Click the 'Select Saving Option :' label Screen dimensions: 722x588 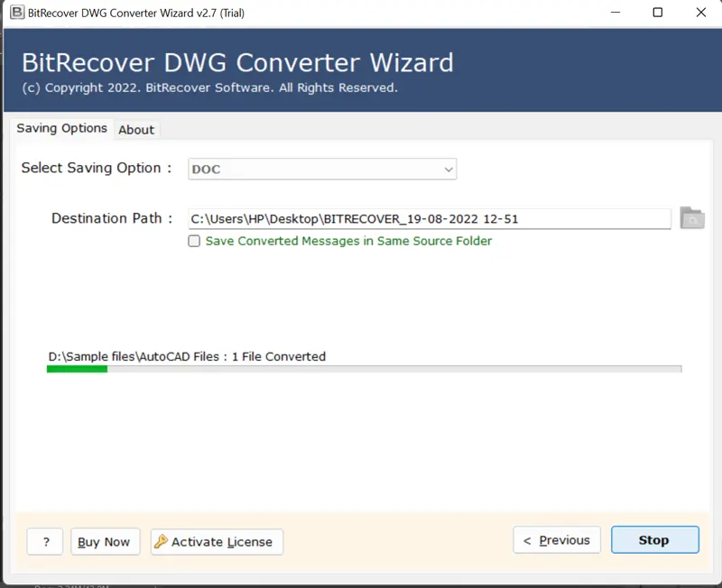point(97,168)
